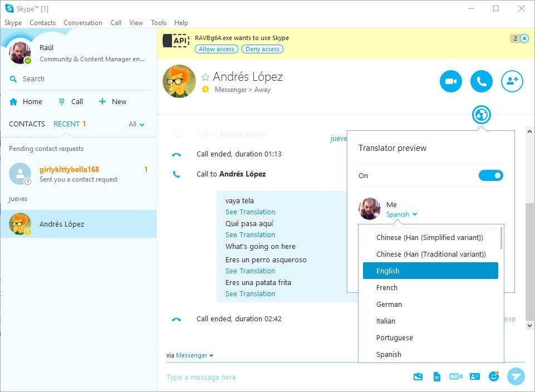Open the girlykittybella168 contact request
Screen dimensions: 535x392
pyautogui.click(x=78, y=174)
